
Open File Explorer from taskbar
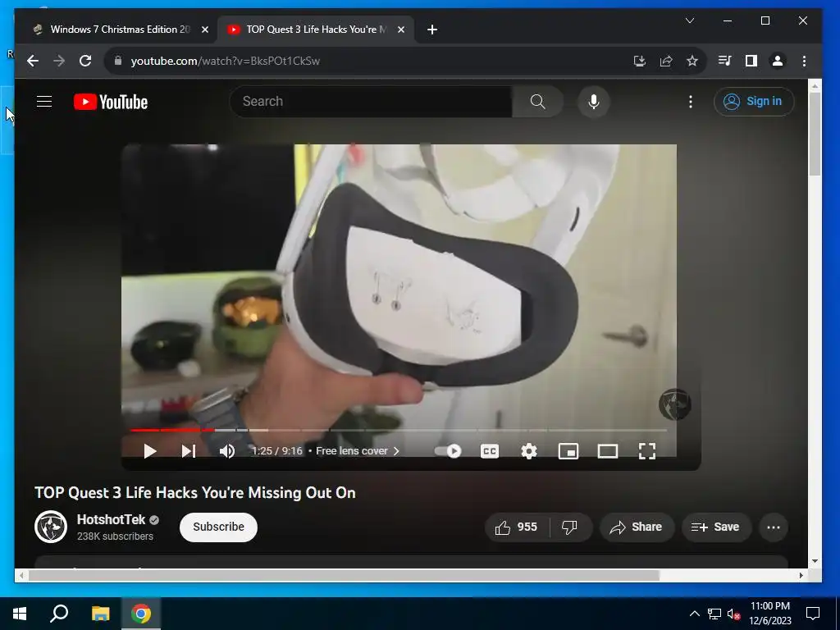[100, 614]
